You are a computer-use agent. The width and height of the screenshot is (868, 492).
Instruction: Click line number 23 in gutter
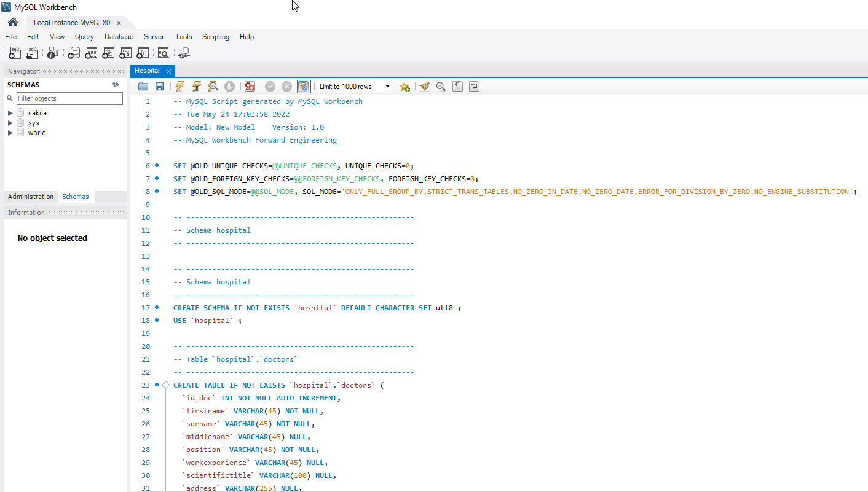coord(146,385)
